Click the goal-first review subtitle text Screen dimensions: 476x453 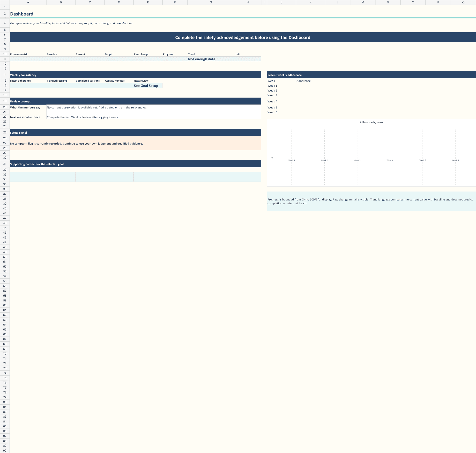tap(72, 23)
